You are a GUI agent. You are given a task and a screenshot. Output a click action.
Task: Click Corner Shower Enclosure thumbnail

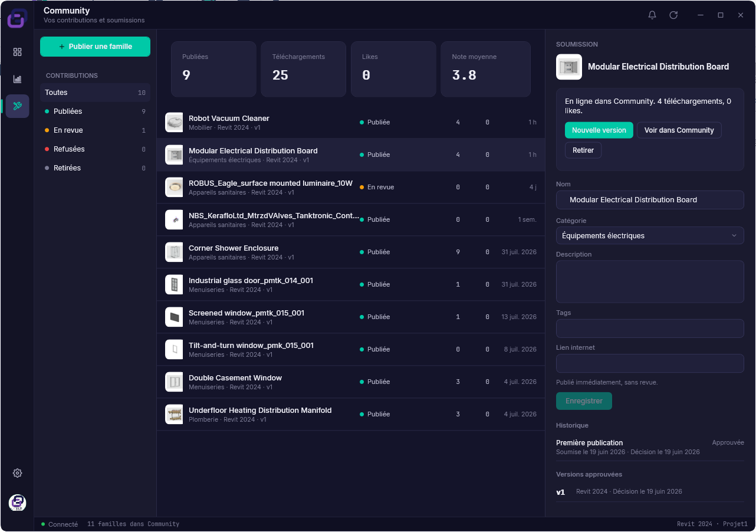[x=174, y=252]
